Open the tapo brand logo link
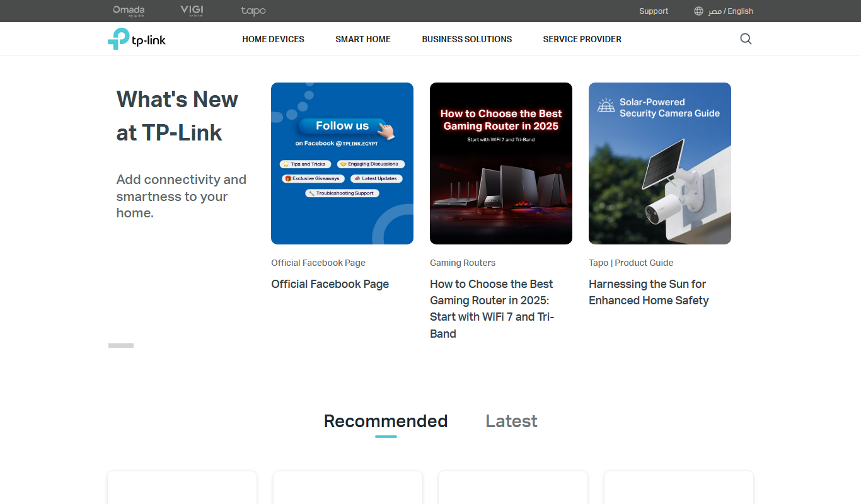 253,11
